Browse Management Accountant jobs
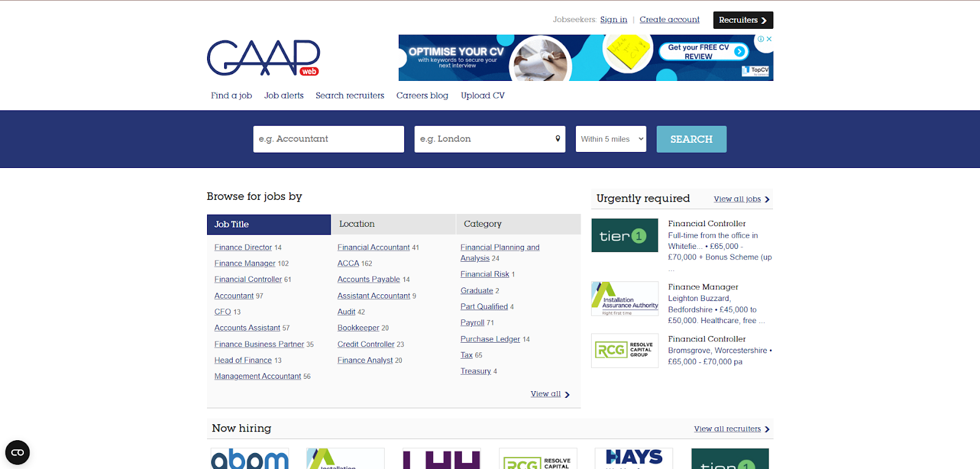Screen dimensions: 980x469 [258, 376]
